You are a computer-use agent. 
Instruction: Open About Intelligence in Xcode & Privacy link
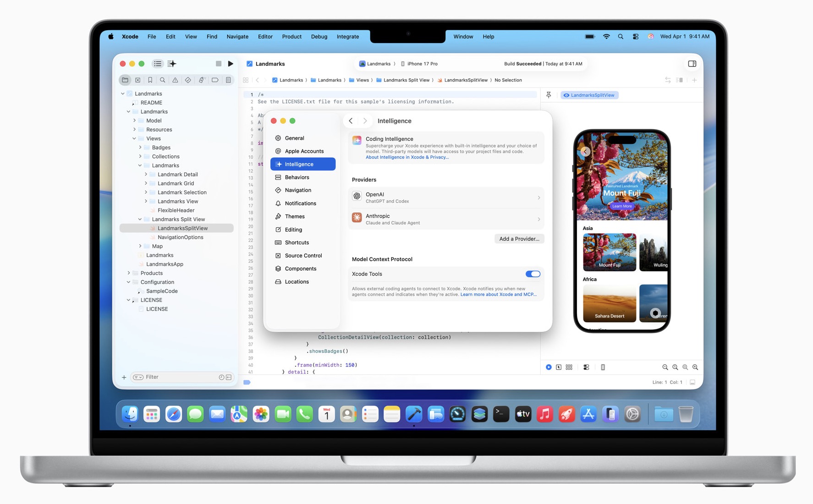click(407, 157)
